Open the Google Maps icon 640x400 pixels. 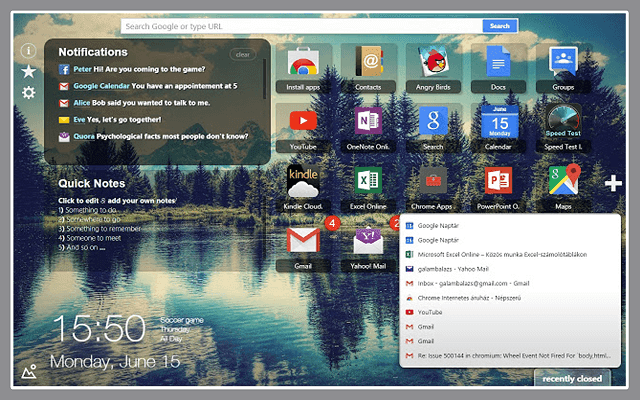click(563, 184)
